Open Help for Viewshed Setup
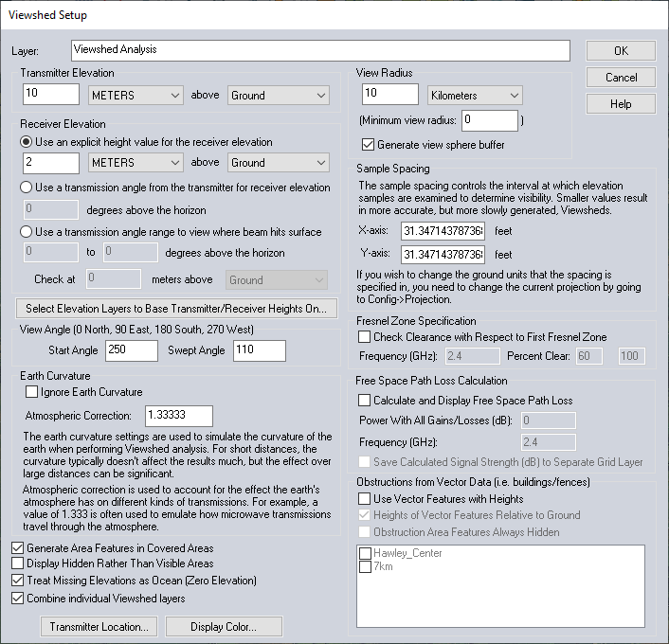Screen dimensions: 669x644 click(621, 104)
